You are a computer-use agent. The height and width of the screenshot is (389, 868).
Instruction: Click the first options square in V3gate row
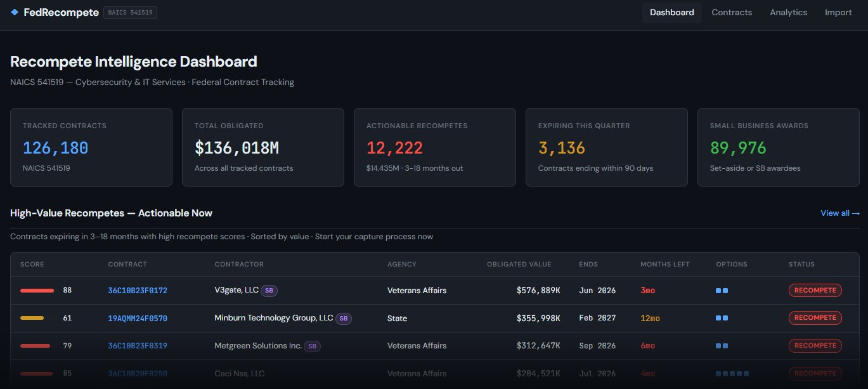pyautogui.click(x=719, y=290)
